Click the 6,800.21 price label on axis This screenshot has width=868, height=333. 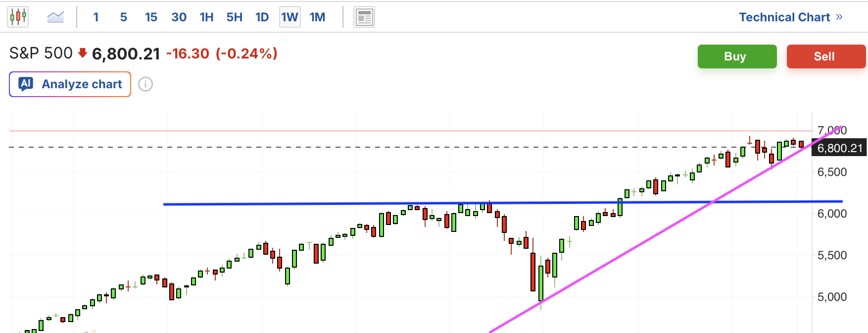click(839, 148)
